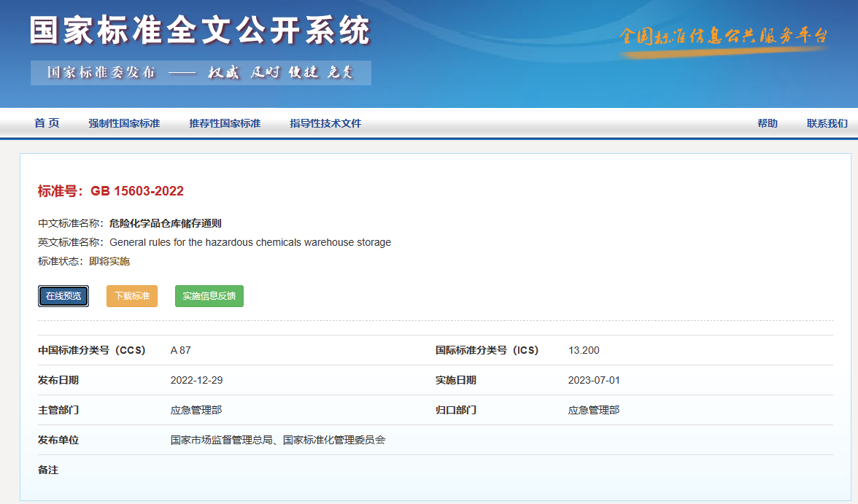Select the 首页 navigation tab
The height and width of the screenshot is (504, 858).
(47, 123)
